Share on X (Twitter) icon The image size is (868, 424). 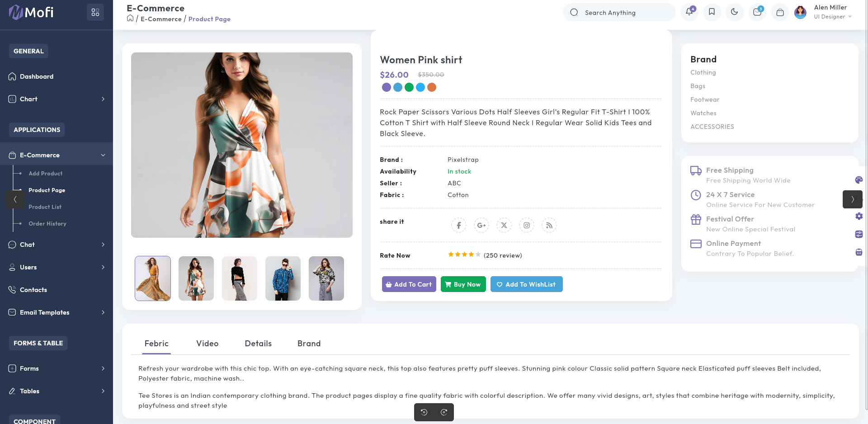504,225
